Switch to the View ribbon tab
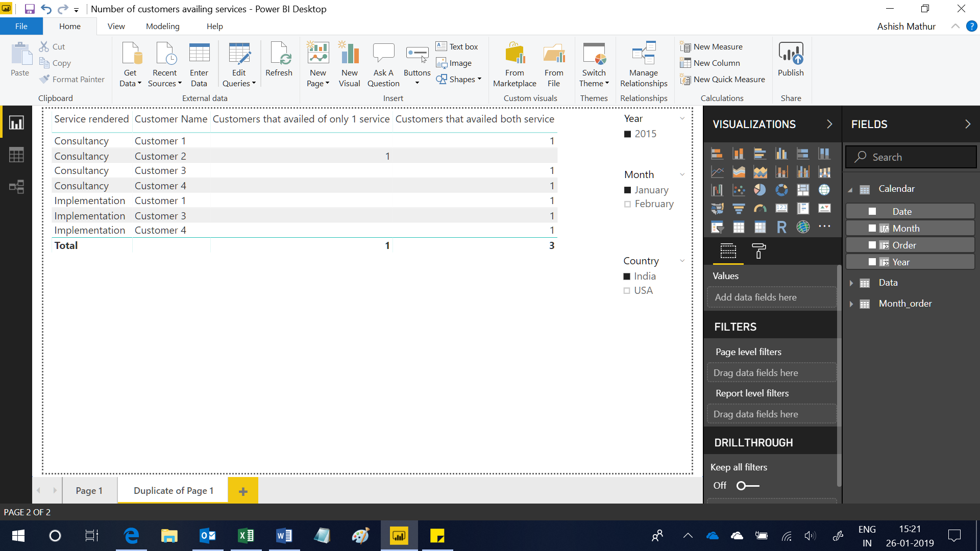The height and width of the screenshot is (551, 980). 116,26
